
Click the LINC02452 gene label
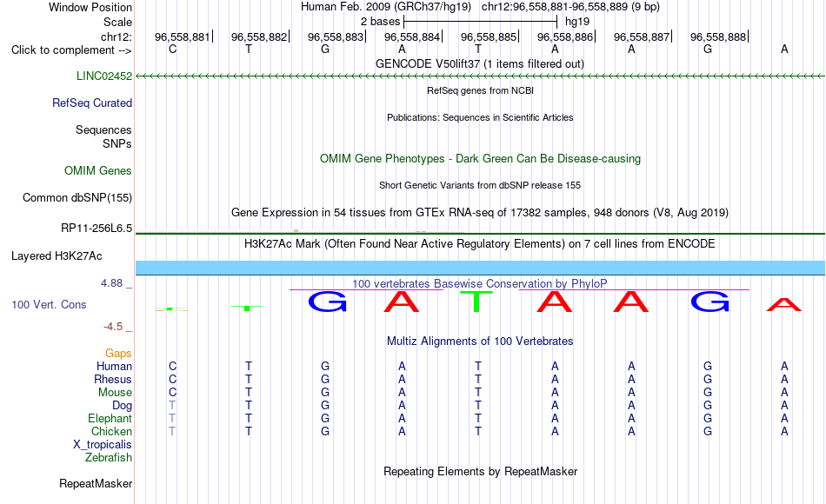click(x=104, y=76)
